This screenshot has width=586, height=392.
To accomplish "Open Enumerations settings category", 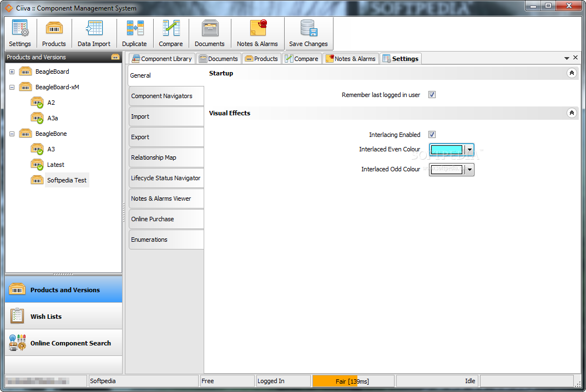I will (166, 240).
